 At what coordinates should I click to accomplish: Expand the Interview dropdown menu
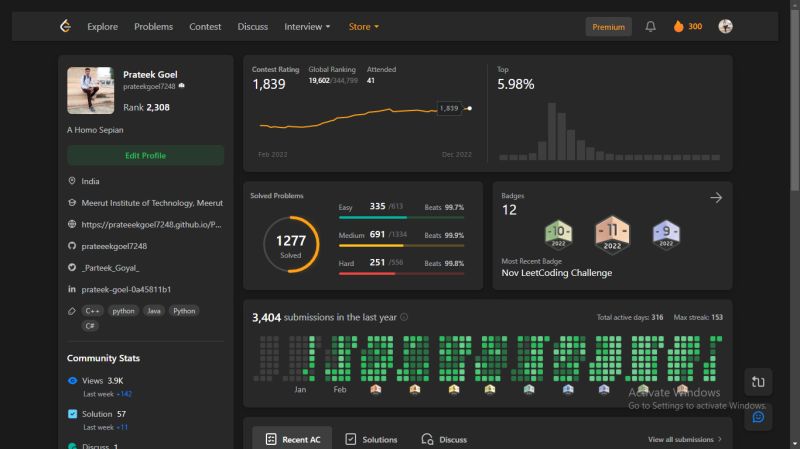pyautogui.click(x=307, y=27)
